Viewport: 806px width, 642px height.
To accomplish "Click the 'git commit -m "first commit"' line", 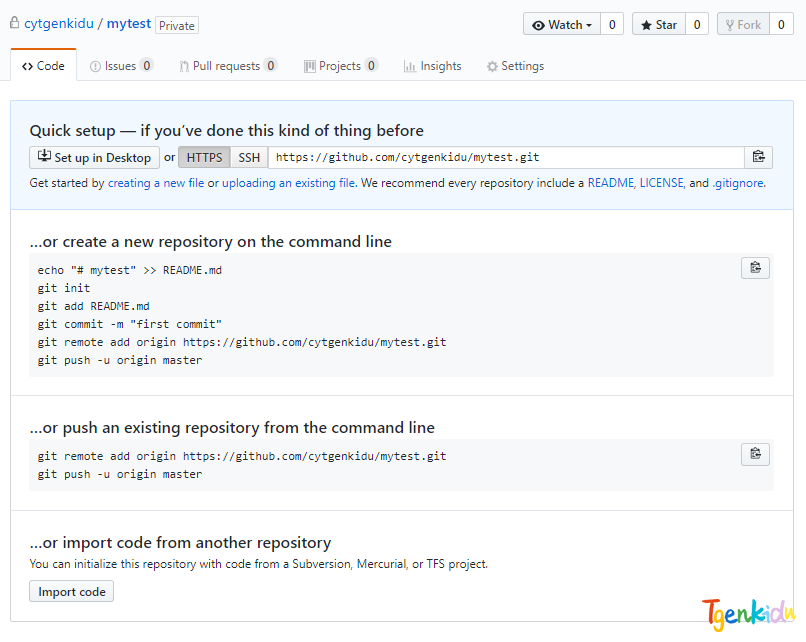I will [x=130, y=324].
